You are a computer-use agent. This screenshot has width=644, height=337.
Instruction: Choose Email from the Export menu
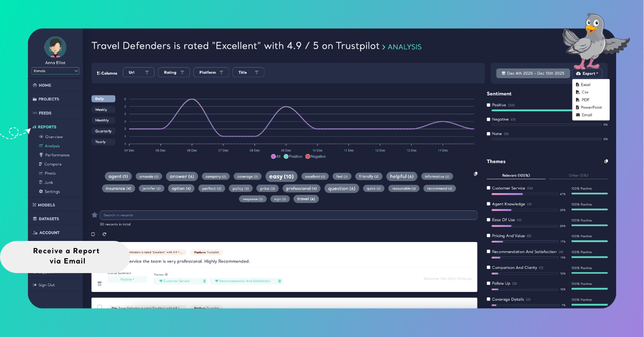pyautogui.click(x=584, y=115)
